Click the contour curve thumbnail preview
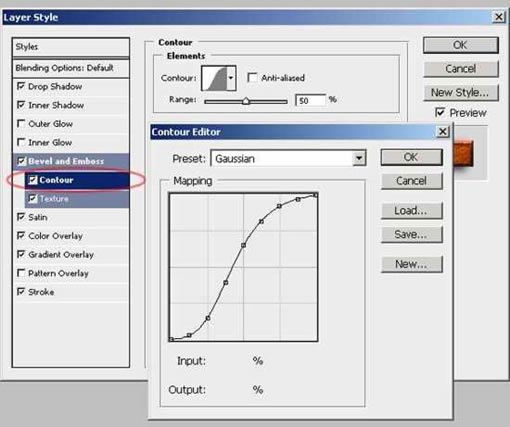The image size is (510, 427). point(215,78)
